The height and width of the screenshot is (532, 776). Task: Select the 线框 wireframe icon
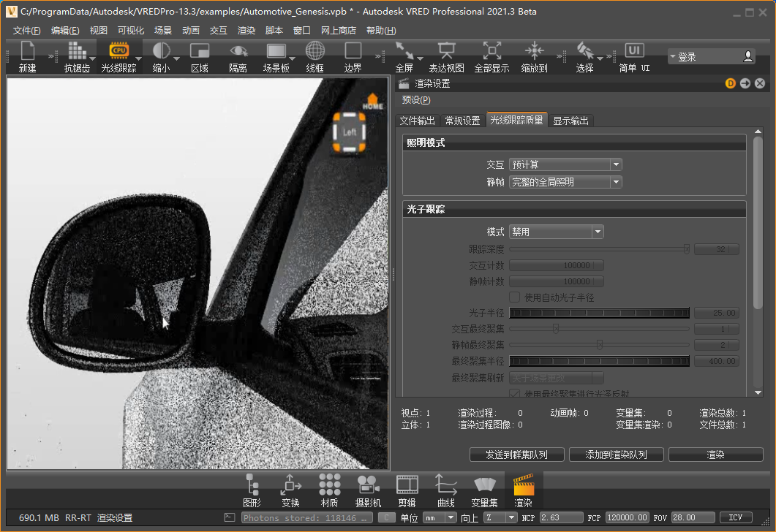click(314, 51)
